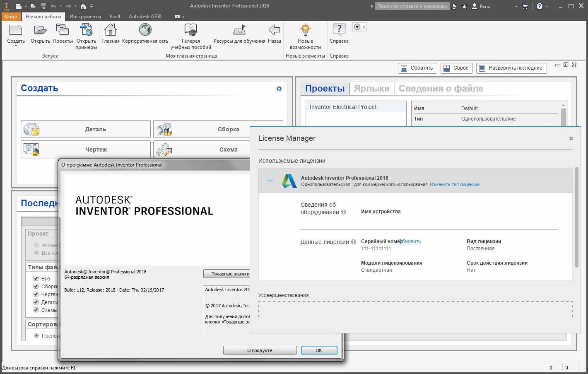Select Inventor Electrical Project list row
The width and height of the screenshot is (588, 374).
click(x=356, y=107)
